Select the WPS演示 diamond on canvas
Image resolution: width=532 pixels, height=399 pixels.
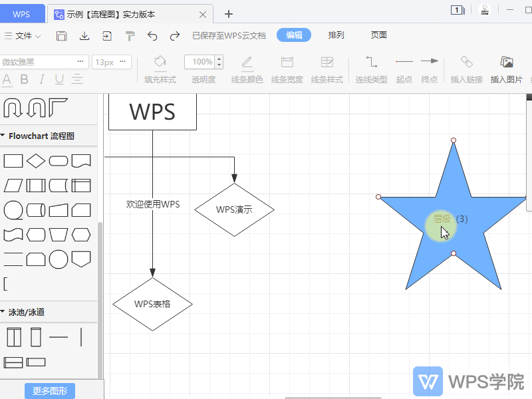point(234,209)
